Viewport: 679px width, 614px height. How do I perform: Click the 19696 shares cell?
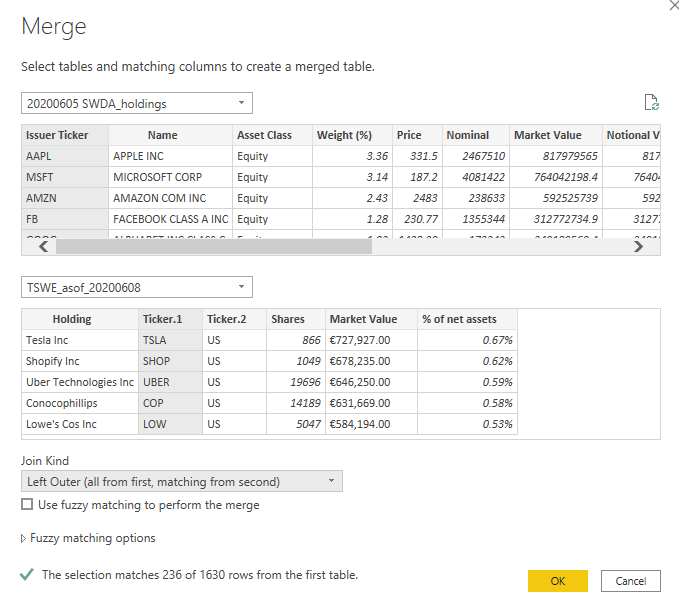tap(296, 382)
